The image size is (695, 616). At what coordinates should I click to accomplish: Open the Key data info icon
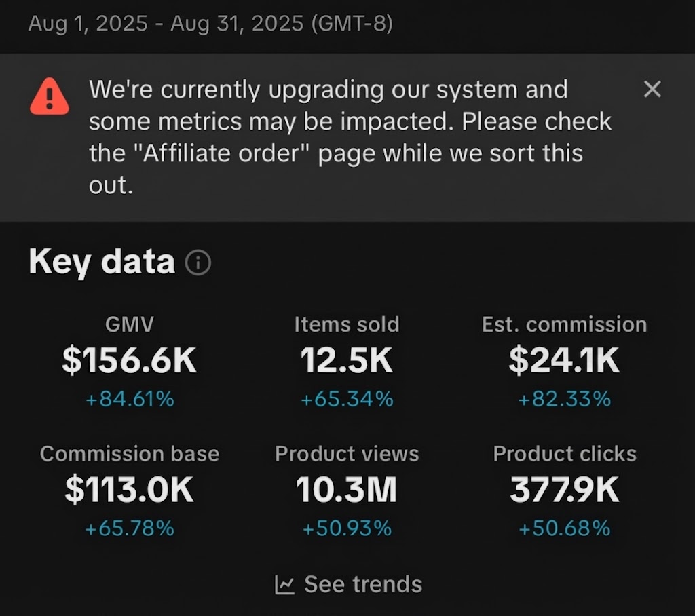coord(197,262)
